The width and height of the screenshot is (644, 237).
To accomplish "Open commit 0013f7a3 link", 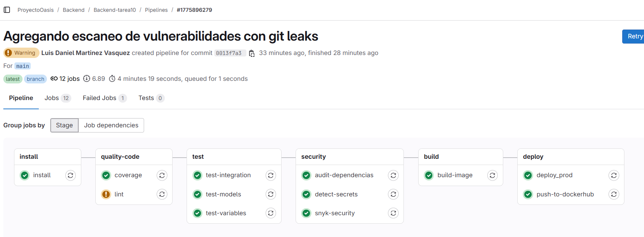I will point(229,53).
